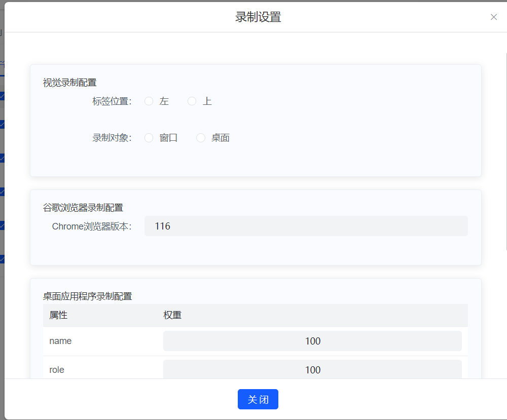Select the 上 label position radio button
The height and width of the screenshot is (420, 507).
(x=192, y=101)
